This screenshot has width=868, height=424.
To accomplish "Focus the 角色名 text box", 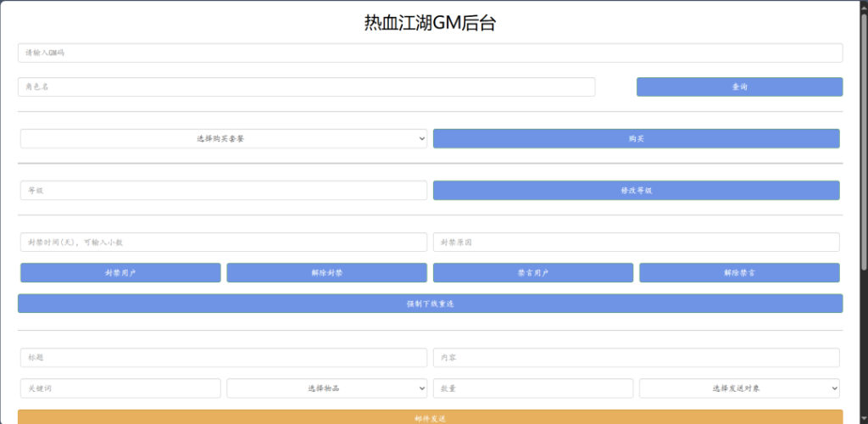I will point(306,86).
